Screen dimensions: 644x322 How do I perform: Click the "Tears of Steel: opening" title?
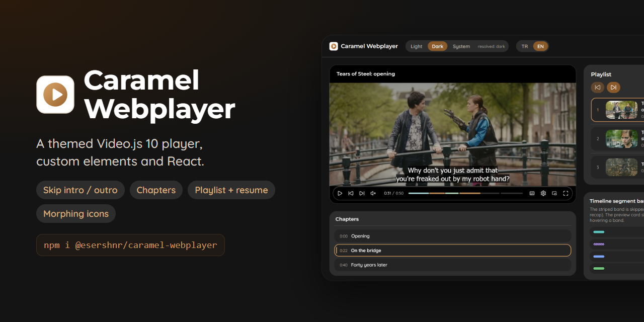(x=366, y=74)
